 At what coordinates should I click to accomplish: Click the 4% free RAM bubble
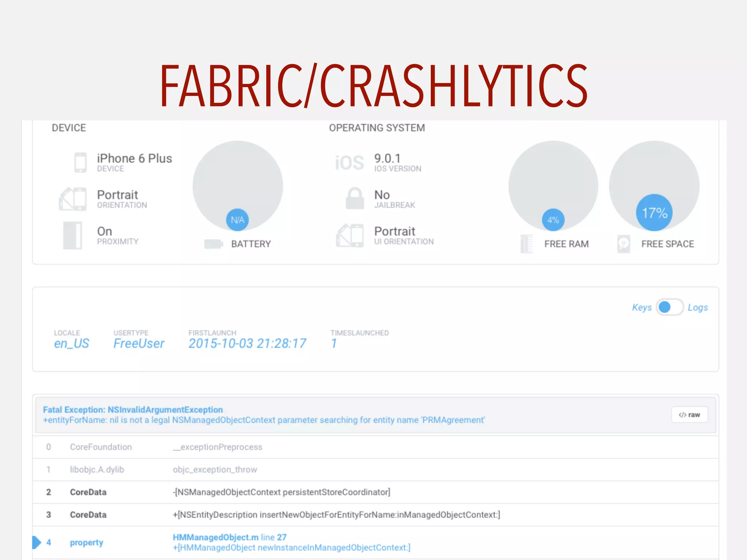pos(553,220)
